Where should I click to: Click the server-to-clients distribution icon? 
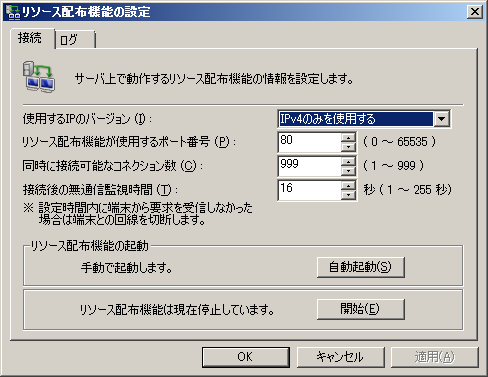[39, 77]
